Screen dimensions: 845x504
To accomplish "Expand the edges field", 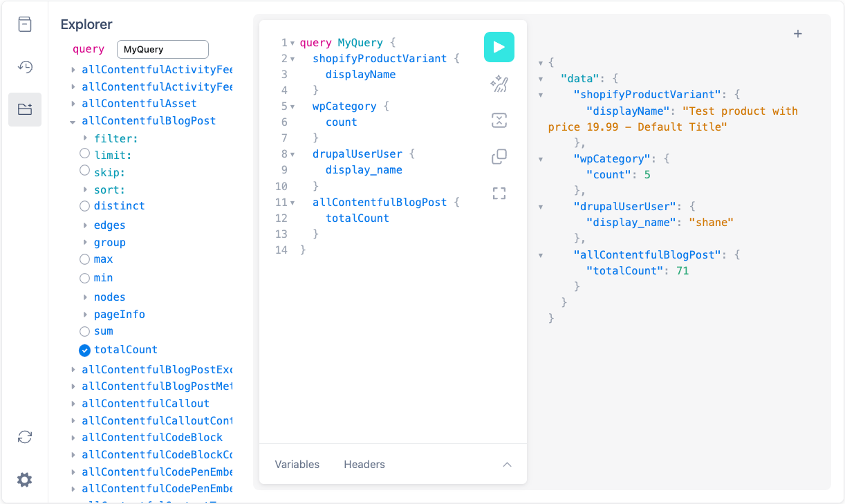I will click(85, 225).
